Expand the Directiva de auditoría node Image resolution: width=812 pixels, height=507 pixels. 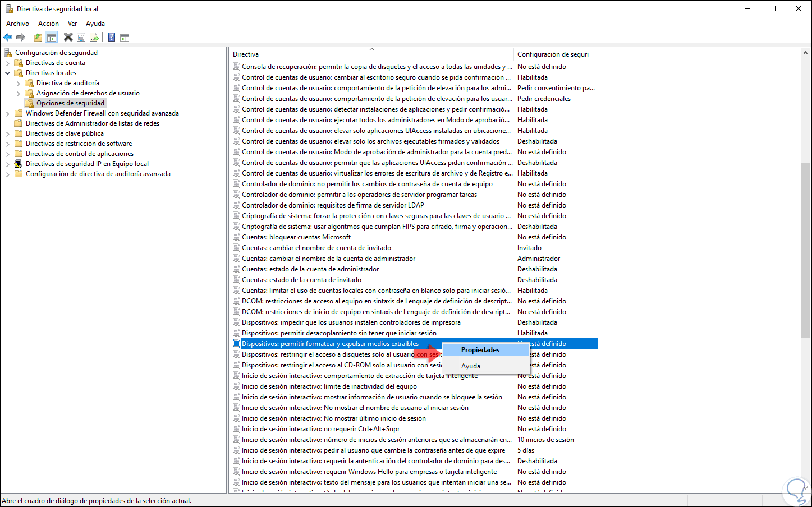pyautogui.click(x=19, y=83)
